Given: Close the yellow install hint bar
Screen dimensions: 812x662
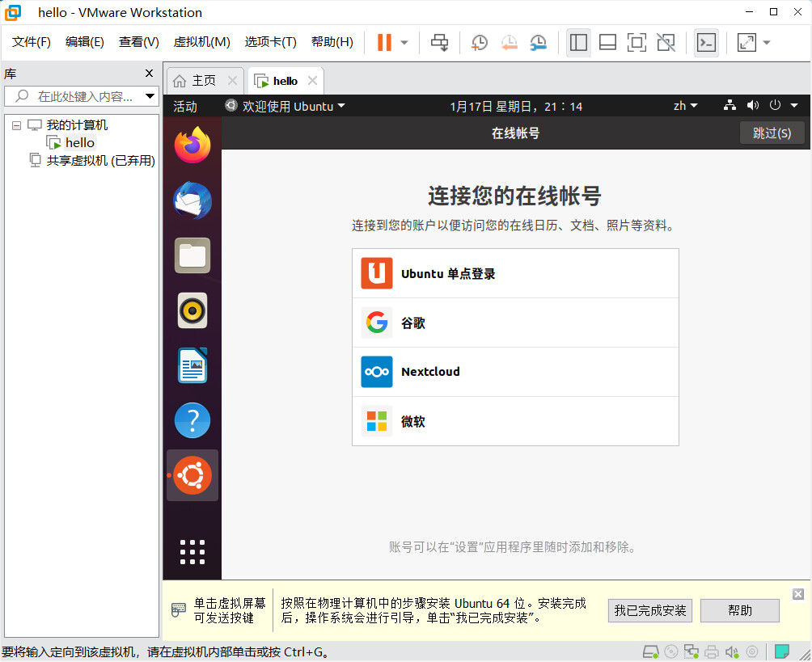Looking at the screenshot, I should pos(798,593).
